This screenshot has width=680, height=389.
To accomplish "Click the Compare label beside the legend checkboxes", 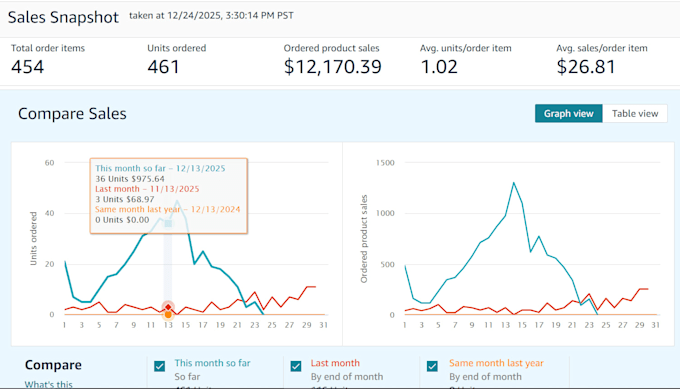I will click(x=53, y=365).
